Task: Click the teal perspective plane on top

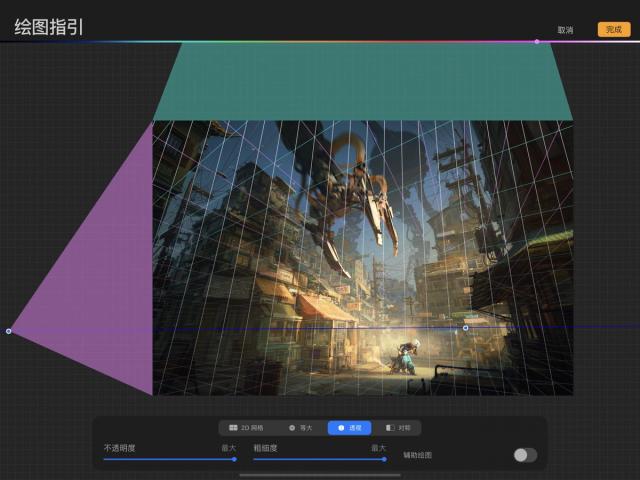Action: click(x=360, y=82)
